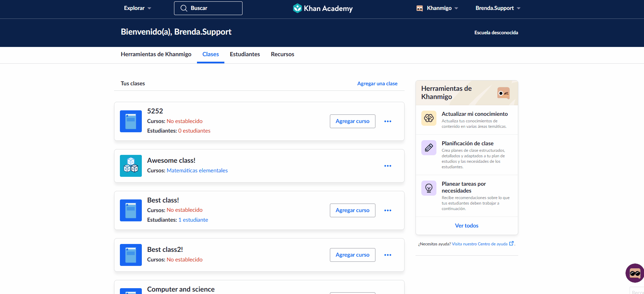Click the brain icon for Actualizar mi conocimiento
644x294 pixels.
coord(429,118)
